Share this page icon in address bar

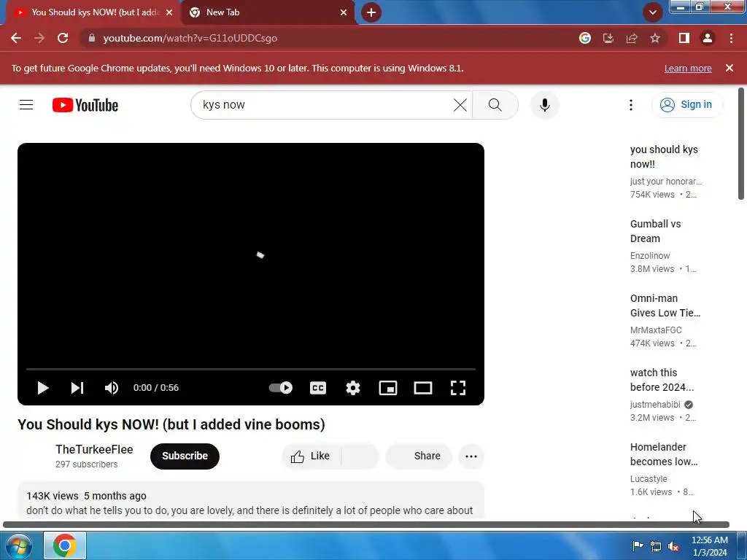coord(632,38)
